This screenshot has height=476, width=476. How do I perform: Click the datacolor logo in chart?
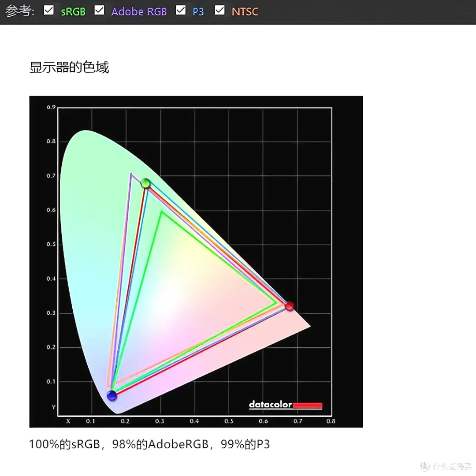click(x=285, y=405)
